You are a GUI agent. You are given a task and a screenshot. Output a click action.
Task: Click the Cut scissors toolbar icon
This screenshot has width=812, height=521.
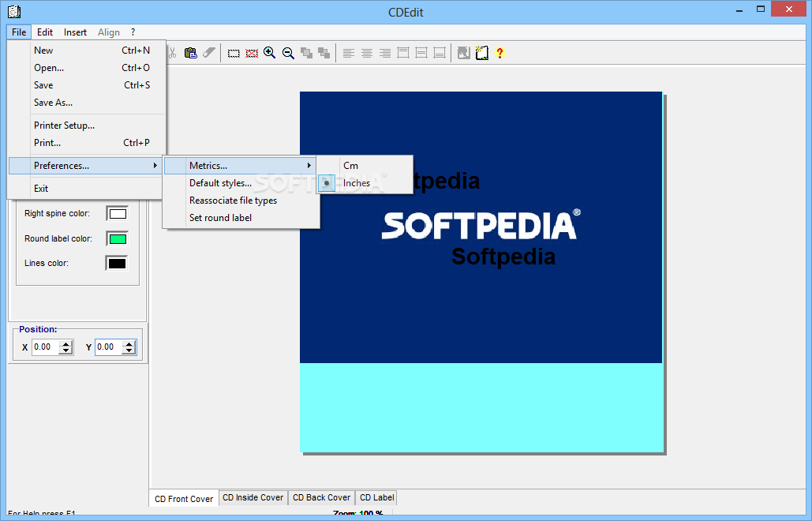pos(173,53)
